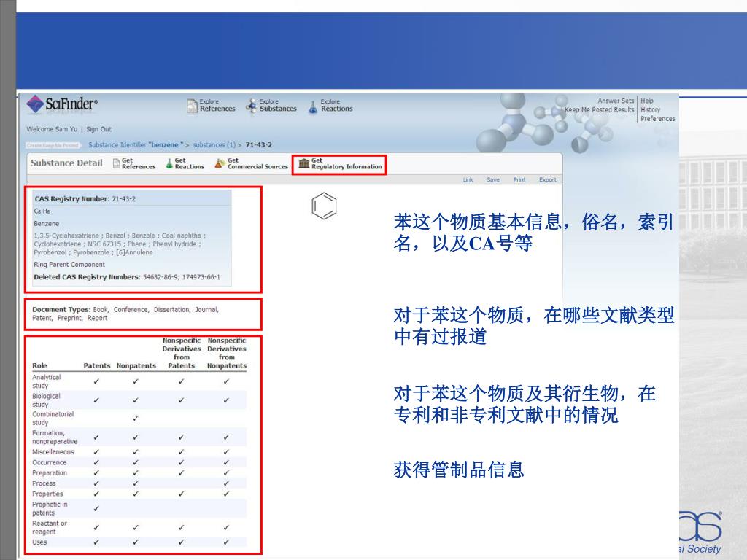Click Occurrence row label
Image resolution: width=747 pixels, height=560 pixels.
coord(49,462)
